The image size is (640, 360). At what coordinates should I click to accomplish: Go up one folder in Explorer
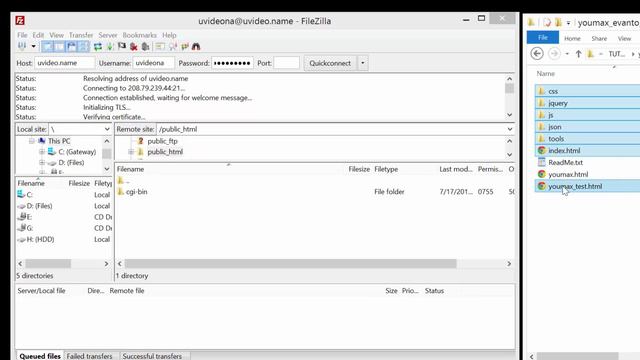(578, 54)
